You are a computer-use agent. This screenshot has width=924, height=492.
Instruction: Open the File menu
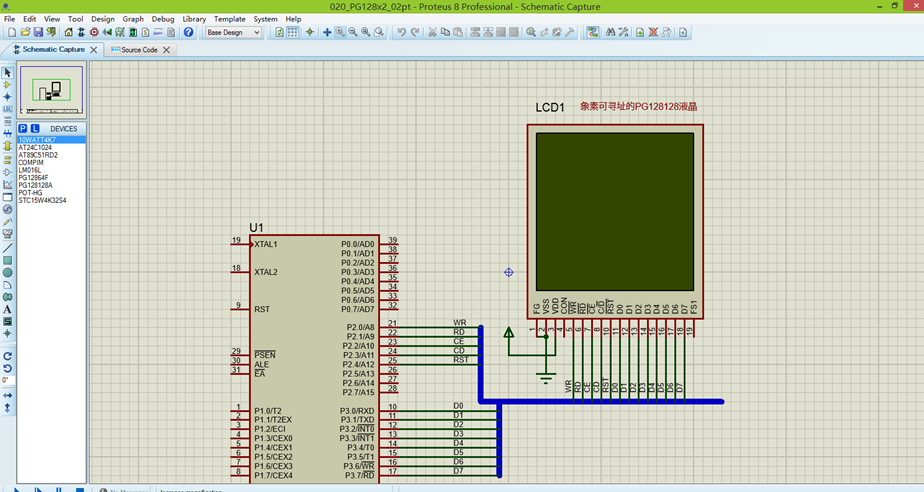click(10, 19)
